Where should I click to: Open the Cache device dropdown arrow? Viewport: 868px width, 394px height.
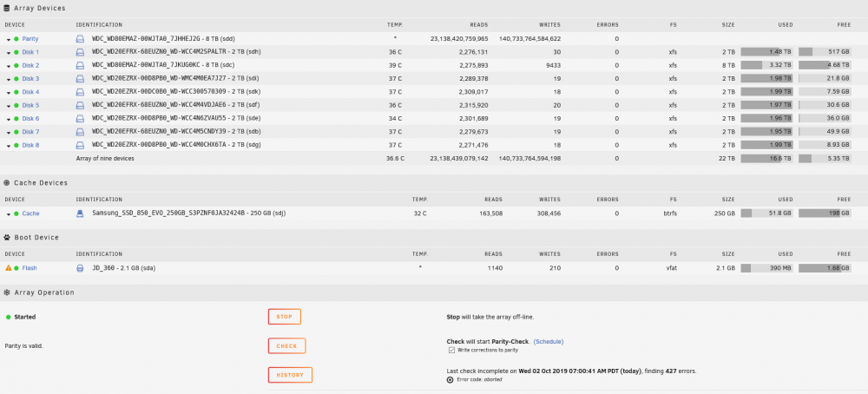tap(9, 214)
